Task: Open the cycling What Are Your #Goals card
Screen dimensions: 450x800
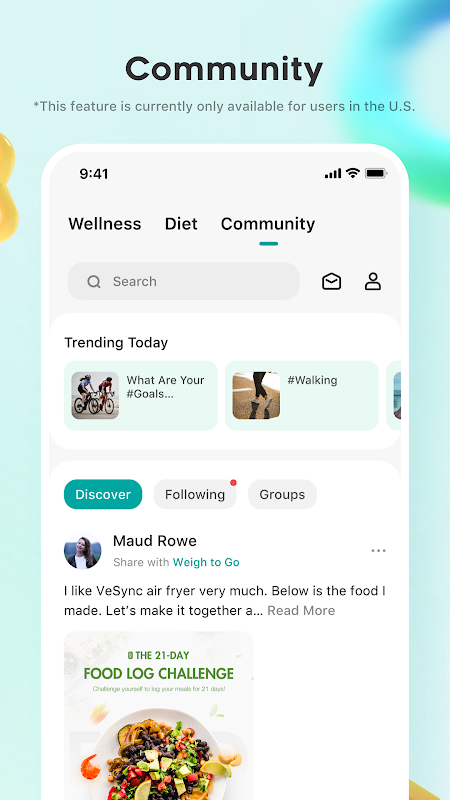Action: [140, 395]
